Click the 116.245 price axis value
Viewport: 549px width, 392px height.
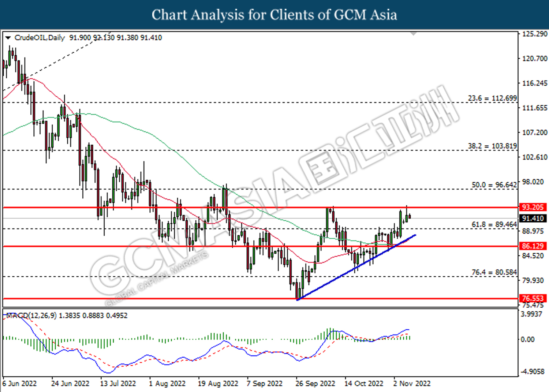(535, 83)
